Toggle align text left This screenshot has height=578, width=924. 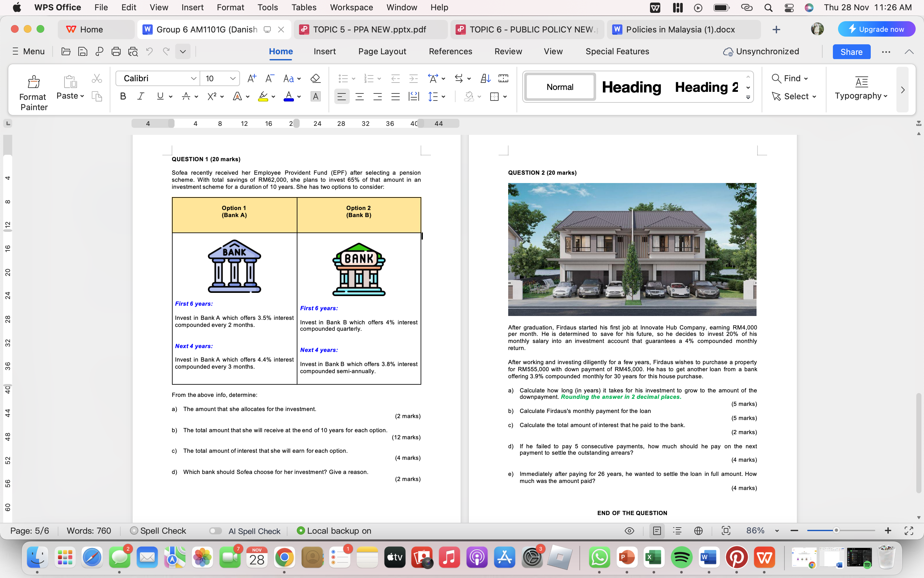click(x=341, y=96)
